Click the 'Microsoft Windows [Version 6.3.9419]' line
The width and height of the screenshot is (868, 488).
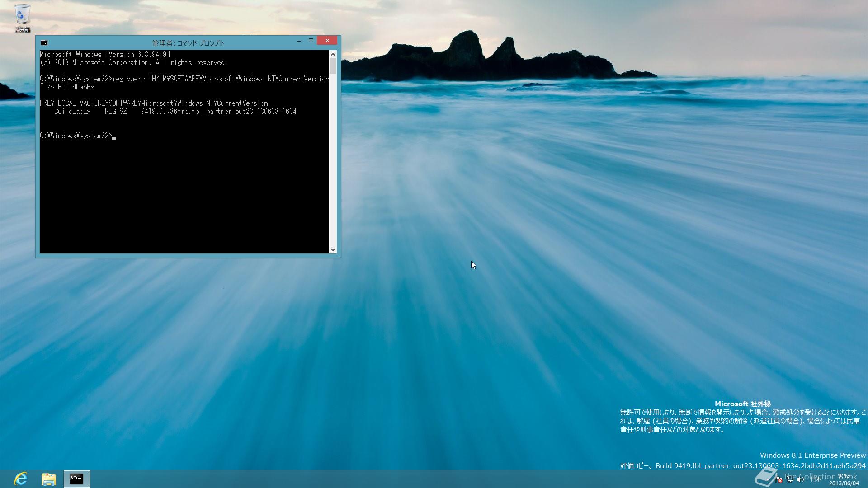click(105, 54)
